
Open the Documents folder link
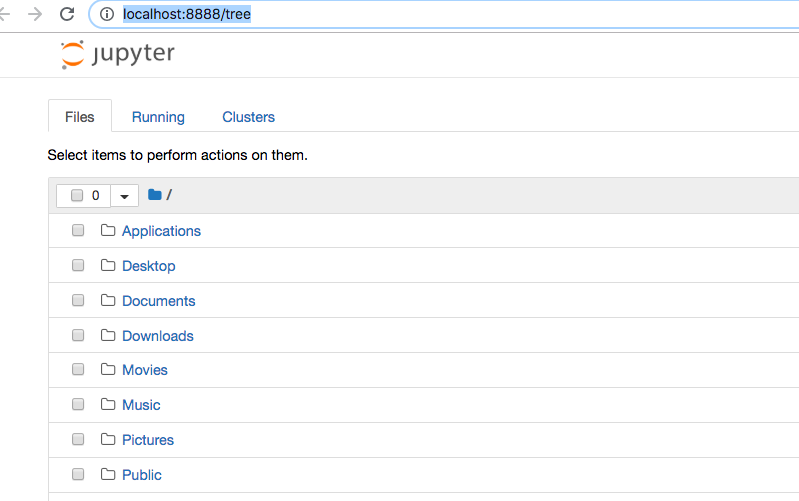[x=158, y=301]
